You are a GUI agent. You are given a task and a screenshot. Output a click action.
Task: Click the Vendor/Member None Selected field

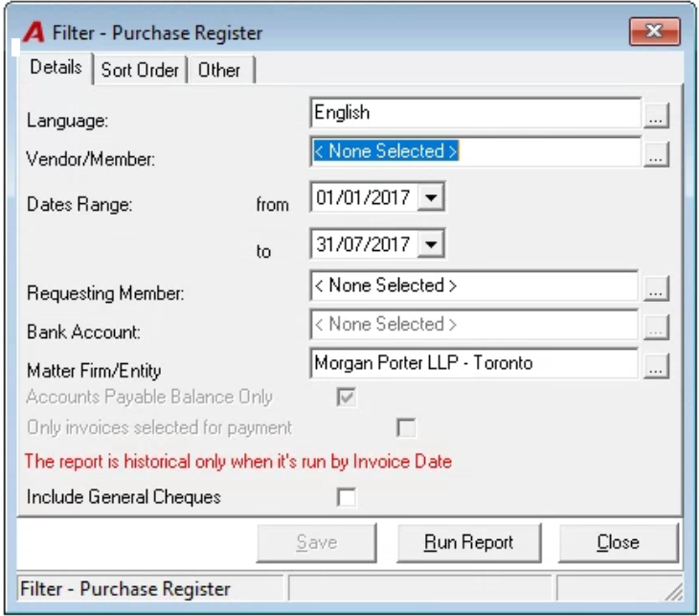tap(475, 151)
